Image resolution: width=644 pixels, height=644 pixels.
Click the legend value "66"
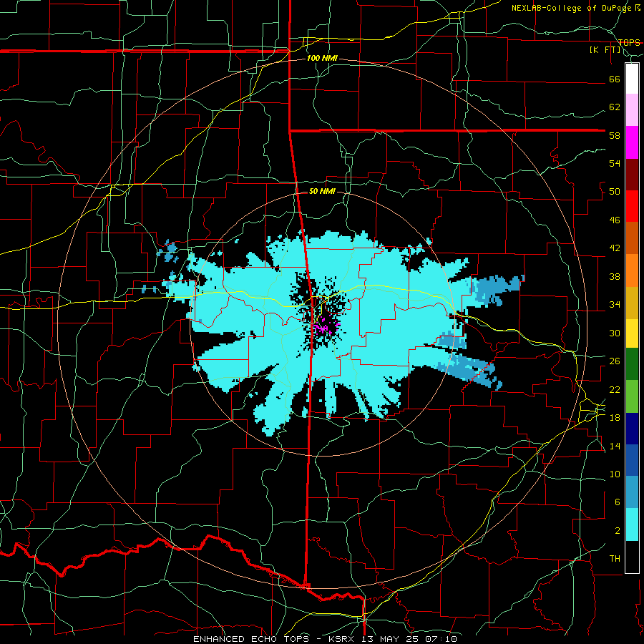(x=615, y=79)
